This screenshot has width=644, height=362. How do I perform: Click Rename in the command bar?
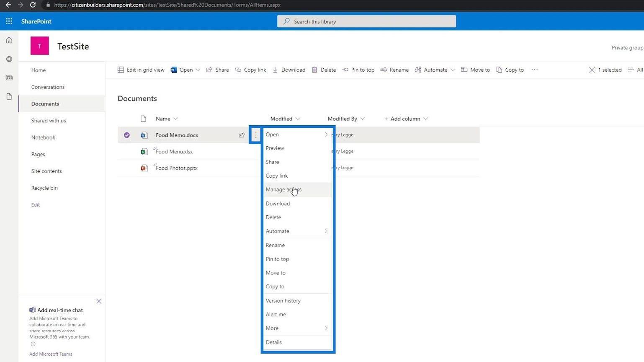pyautogui.click(x=394, y=70)
